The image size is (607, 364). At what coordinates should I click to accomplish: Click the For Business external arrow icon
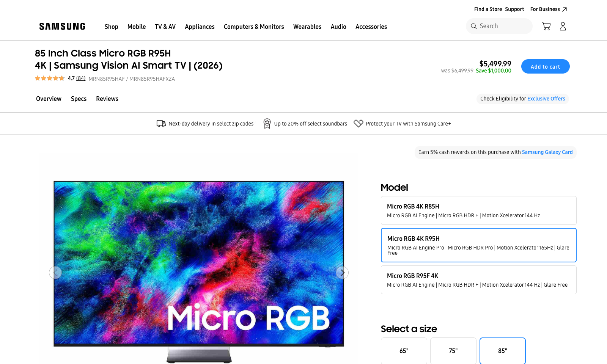point(565,9)
